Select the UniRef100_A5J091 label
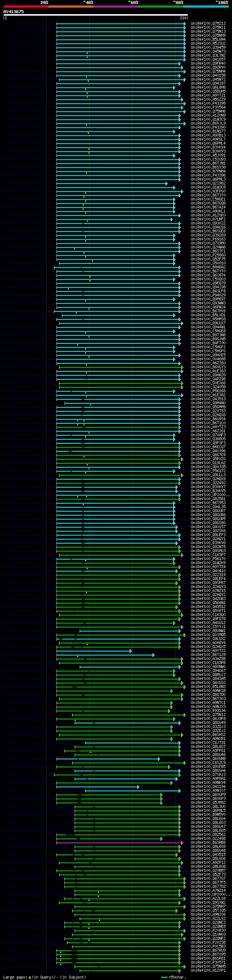232x980 pixels. (x=208, y=155)
